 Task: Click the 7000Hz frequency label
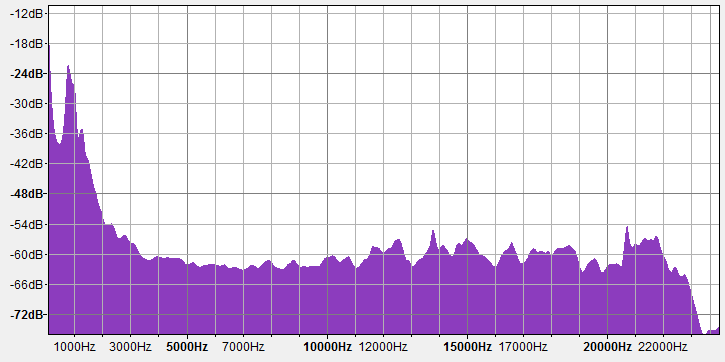tap(243, 347)
